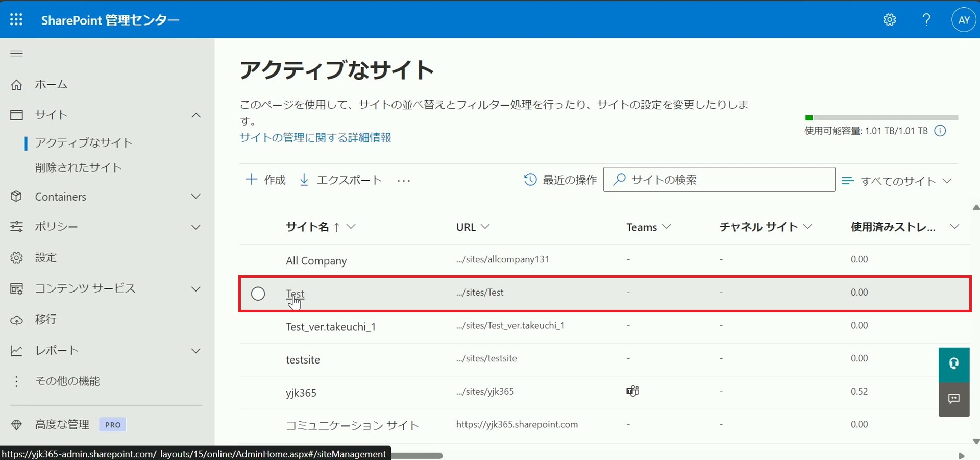Select the Test site row radio button
Viewport: 980px width, 460px height.
tap(258, 294)
